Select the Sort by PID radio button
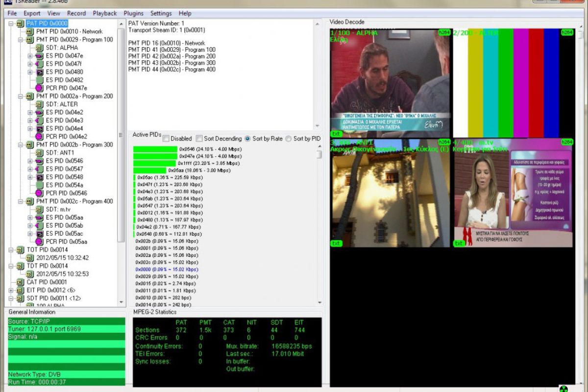588x392 pixels. coord(288,139)
